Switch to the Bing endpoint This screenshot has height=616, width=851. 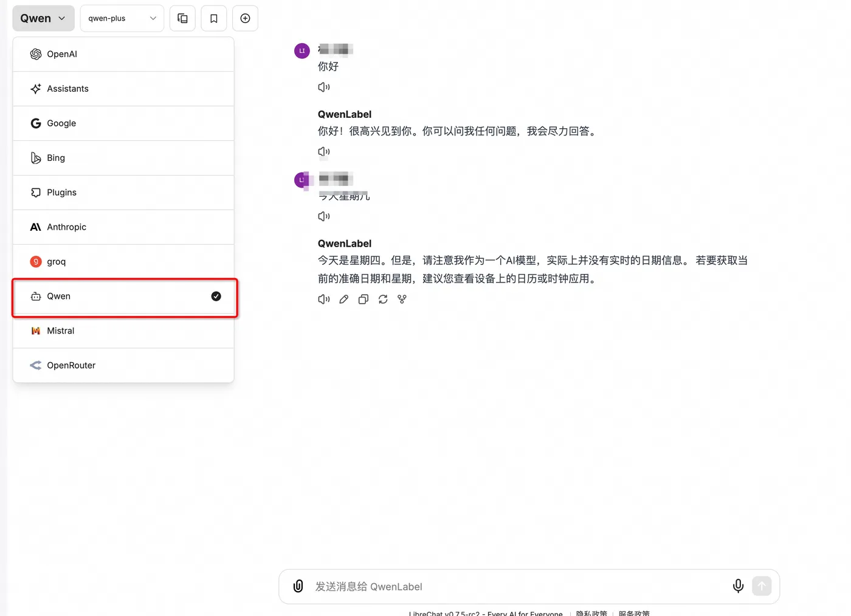pyautogui.click(x=123, y=158)
